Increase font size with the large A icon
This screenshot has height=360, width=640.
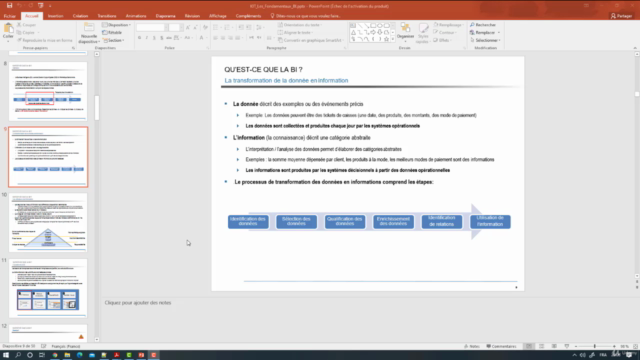pyautogui.click(x=188, y=28)
